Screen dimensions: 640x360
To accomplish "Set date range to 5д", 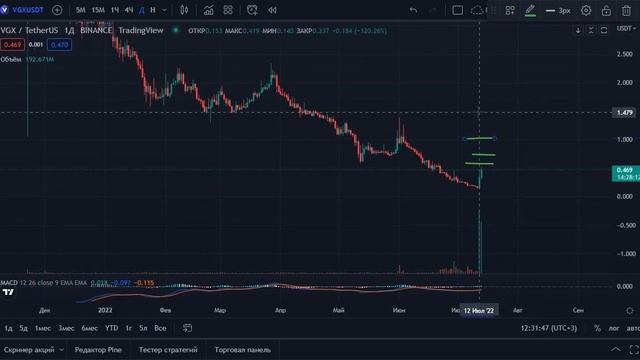I will (x=23, y=328).
